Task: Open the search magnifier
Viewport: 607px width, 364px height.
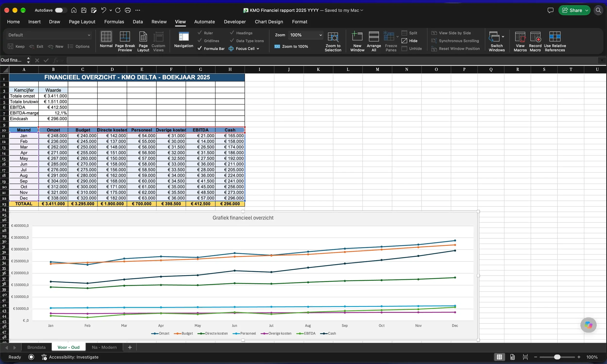Action: pyautogui.click(x=599, y=10)
